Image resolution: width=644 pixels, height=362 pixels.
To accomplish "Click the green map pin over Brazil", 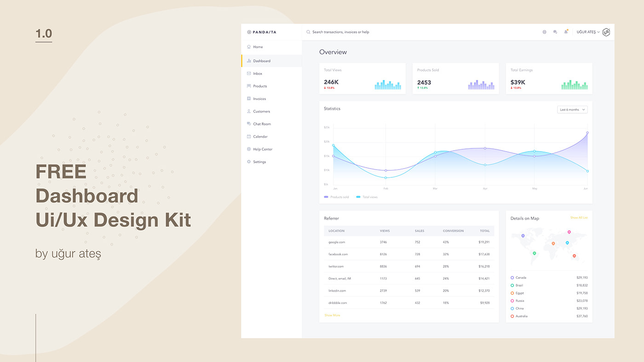I will pos(534,253).
